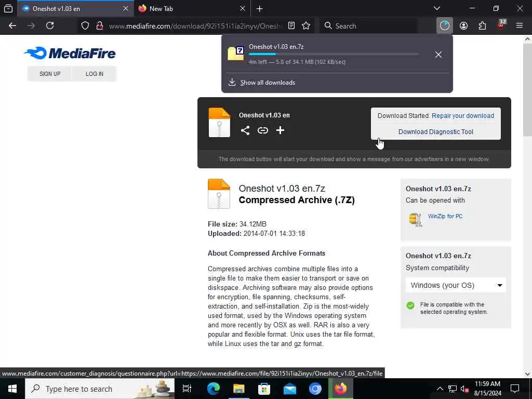Click the LOG IN button
This screenshot has width=532, height=399.
point(95,74)
